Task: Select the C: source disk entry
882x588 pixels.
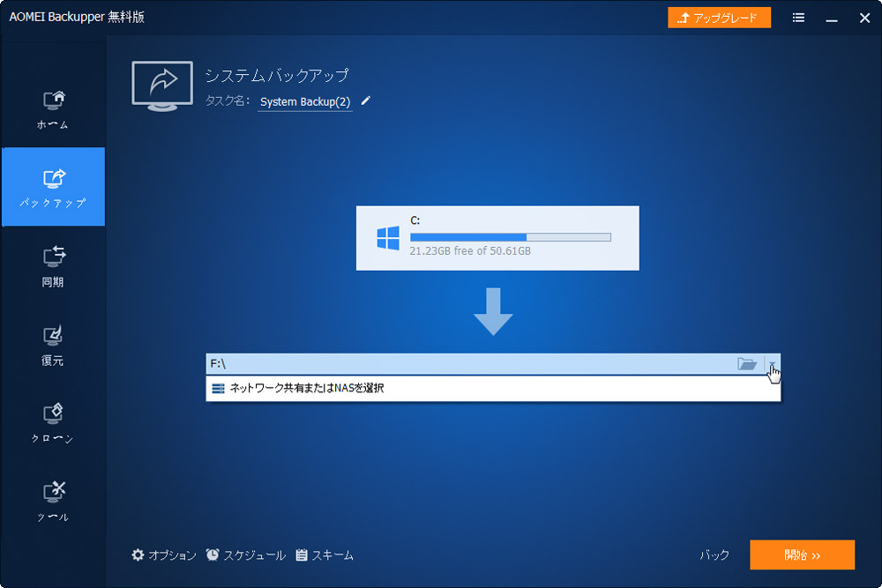Action: tap(497, 238)
